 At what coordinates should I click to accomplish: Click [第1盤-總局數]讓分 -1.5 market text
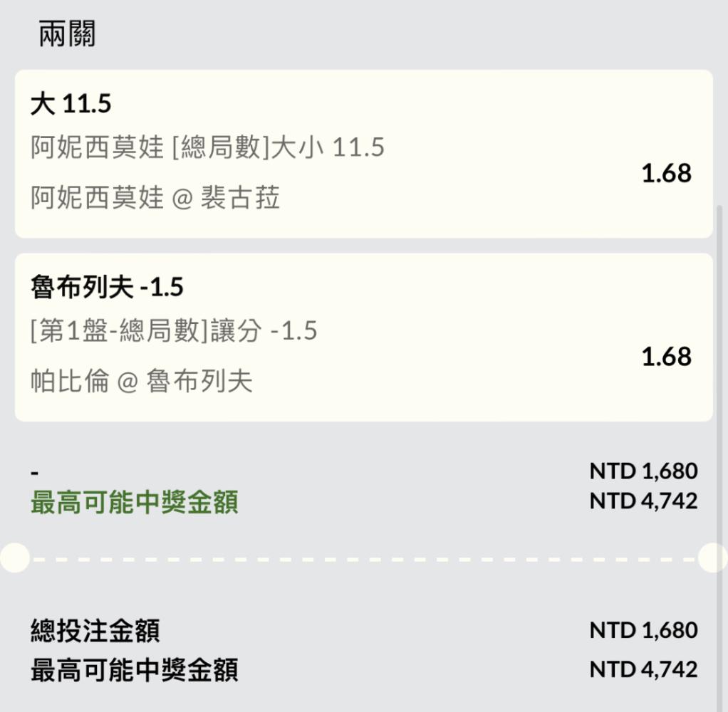(x=174, y=331)
